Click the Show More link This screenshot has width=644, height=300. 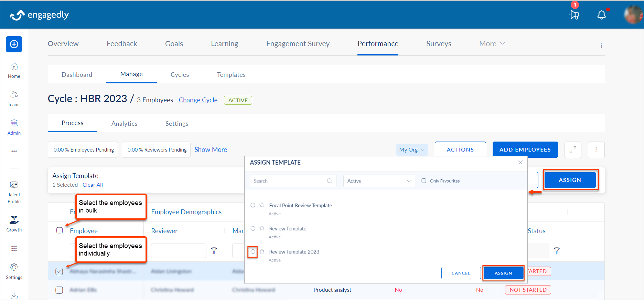(211, 149)
